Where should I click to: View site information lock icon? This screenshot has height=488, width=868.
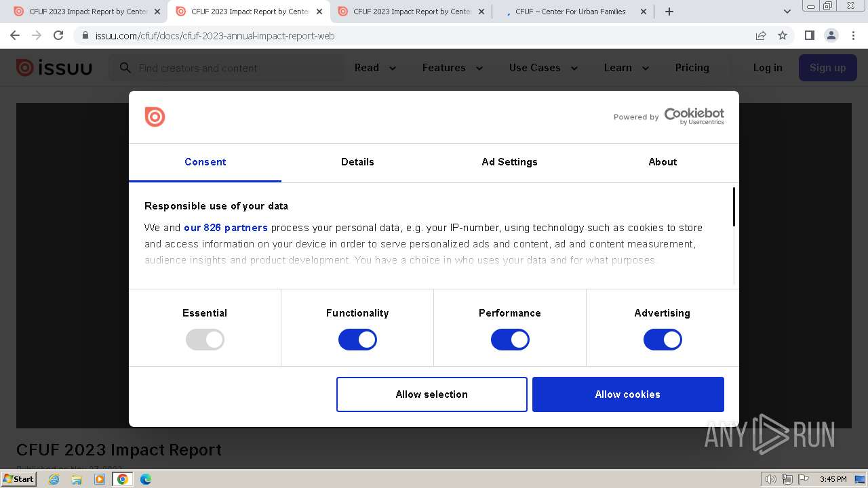(85, 35)
